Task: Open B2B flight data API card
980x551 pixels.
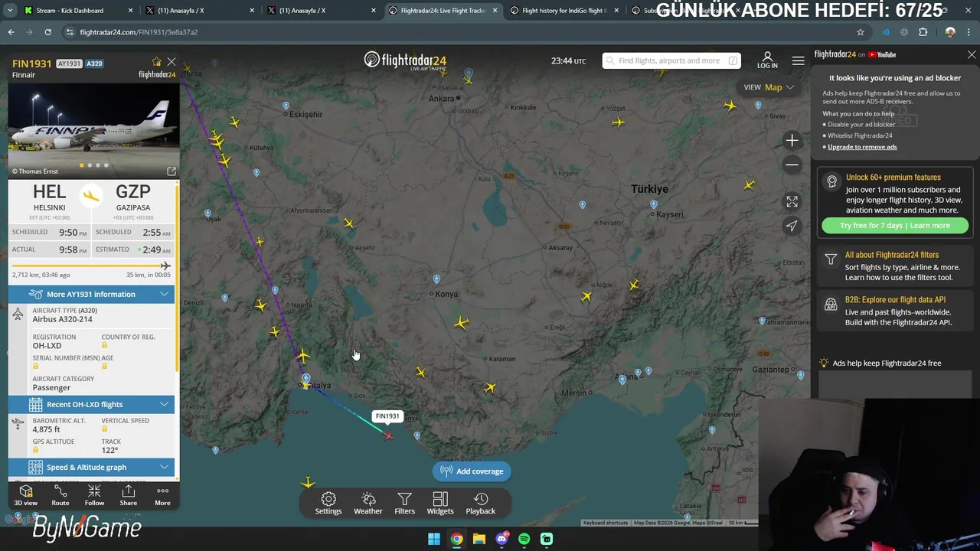Action: [894, 311]
